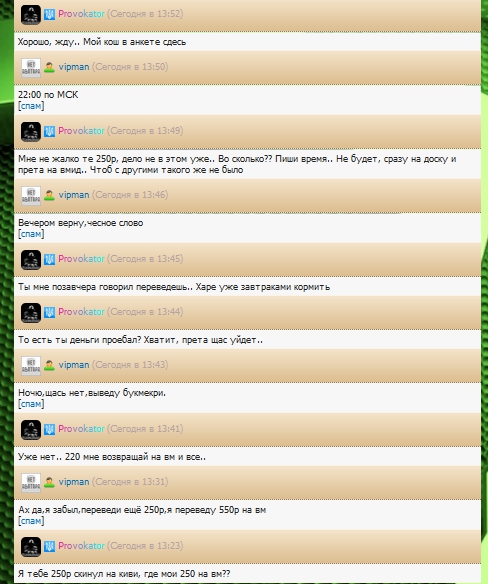Click the green user icon next to vipman at 13:50
The height and width of the screenshot is (584, 488).
pos(50,68)
